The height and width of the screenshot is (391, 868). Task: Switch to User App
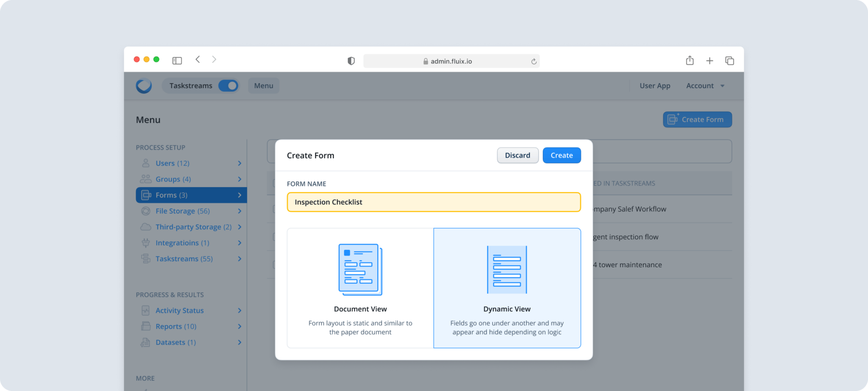(x=655, y=85)
